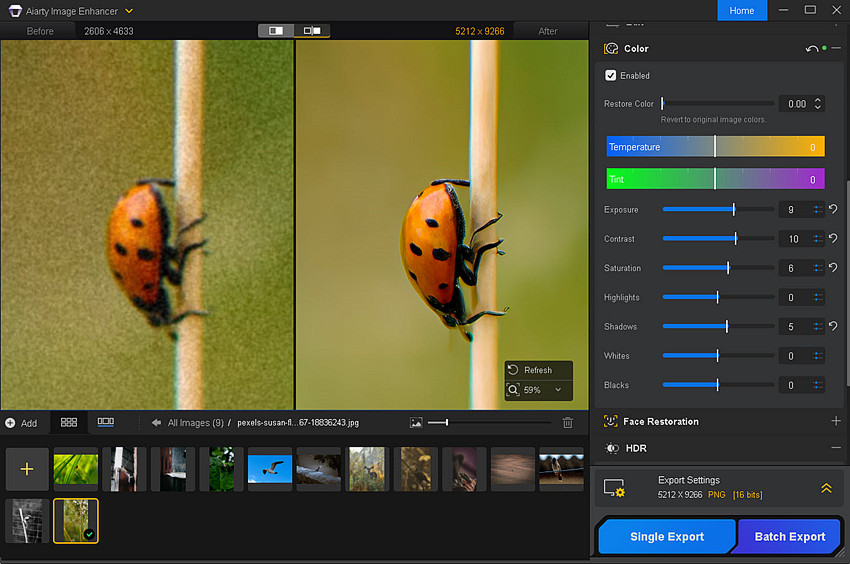The height and width of the screenshot is (564, 850).
Task: Open the Whites value options icon
Action: click(x=817, y=356)
